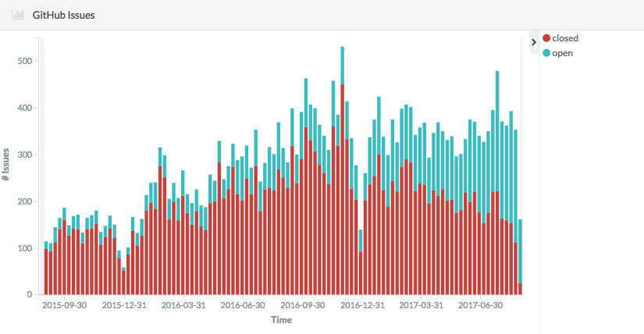Viewport: 644px width, 334px height.
Task: Click the # Issues y-axis title
Action: 6,164
